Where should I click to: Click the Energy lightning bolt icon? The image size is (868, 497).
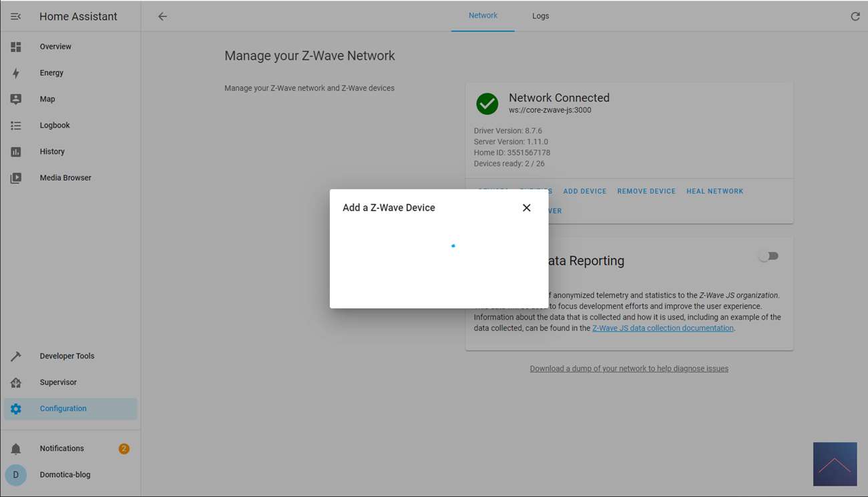16,73
